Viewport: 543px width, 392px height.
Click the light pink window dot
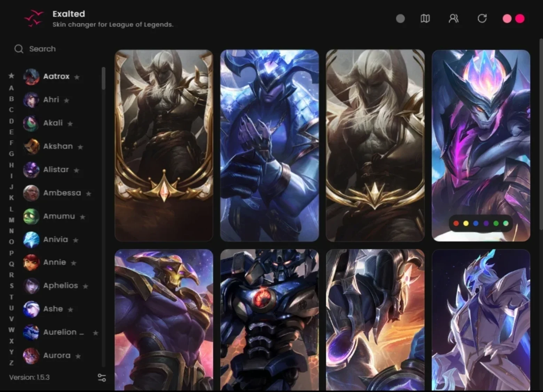(507, 18)
